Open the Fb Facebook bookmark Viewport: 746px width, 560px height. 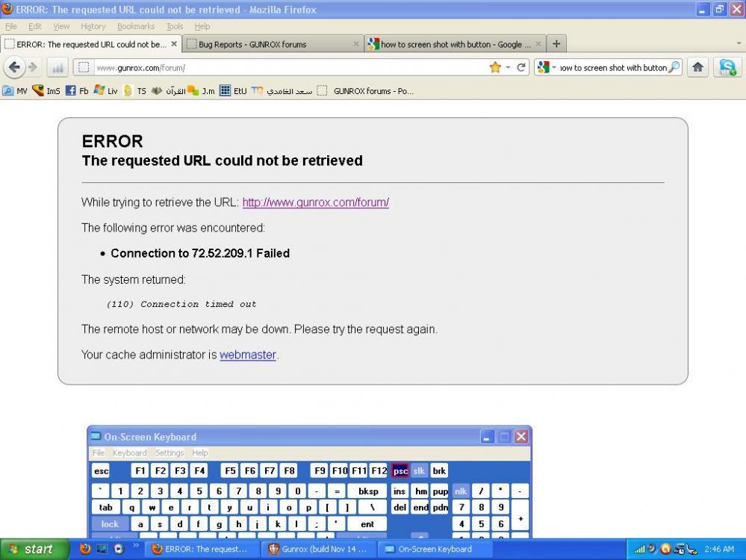[x=78, y=91]
